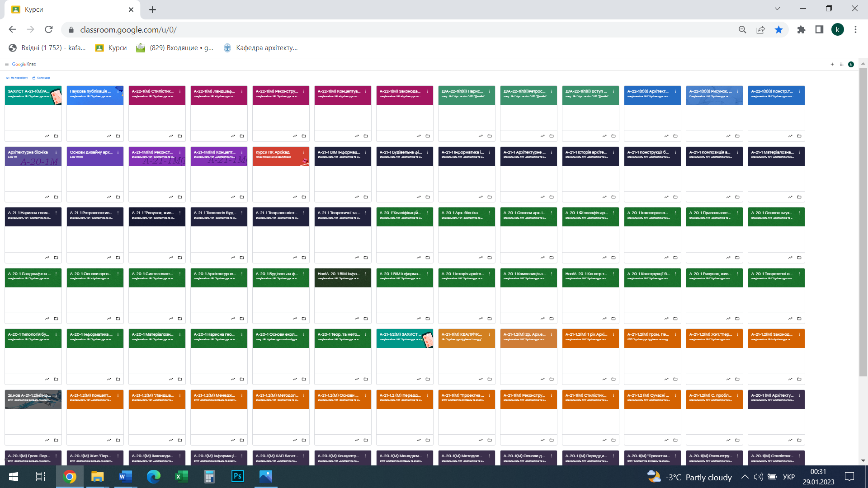Open Drive folder for Д/А-22-1(п)(І) Вступ card
868x488 pixels.
613,136
